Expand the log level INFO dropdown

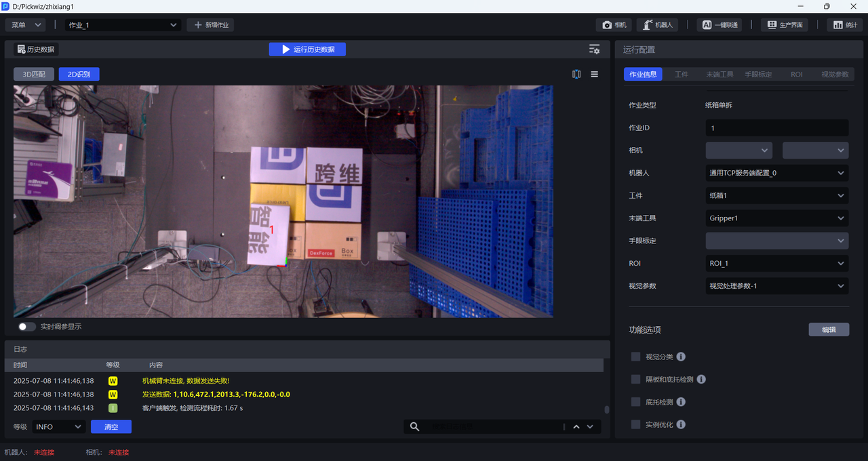coord(58,426)
